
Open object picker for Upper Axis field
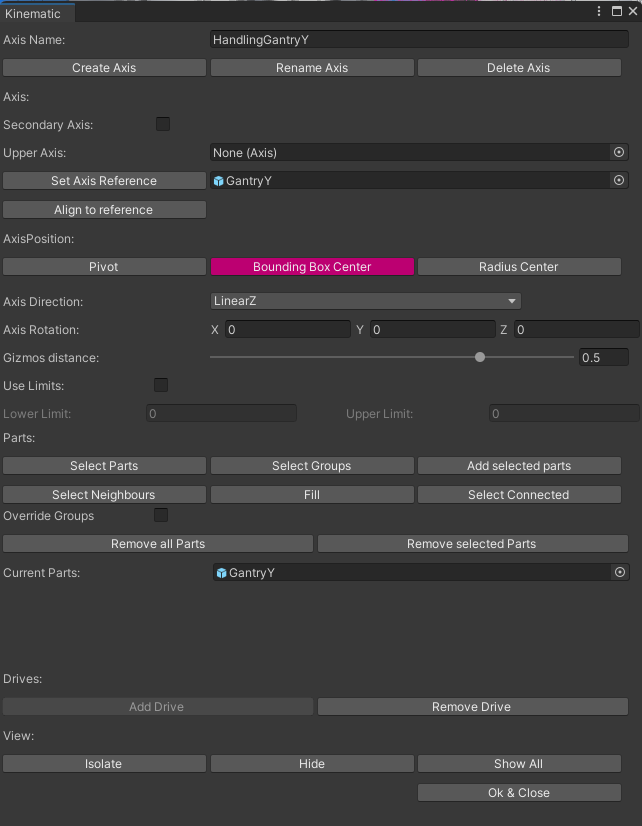pyautogui.click(x=619, y=152)
